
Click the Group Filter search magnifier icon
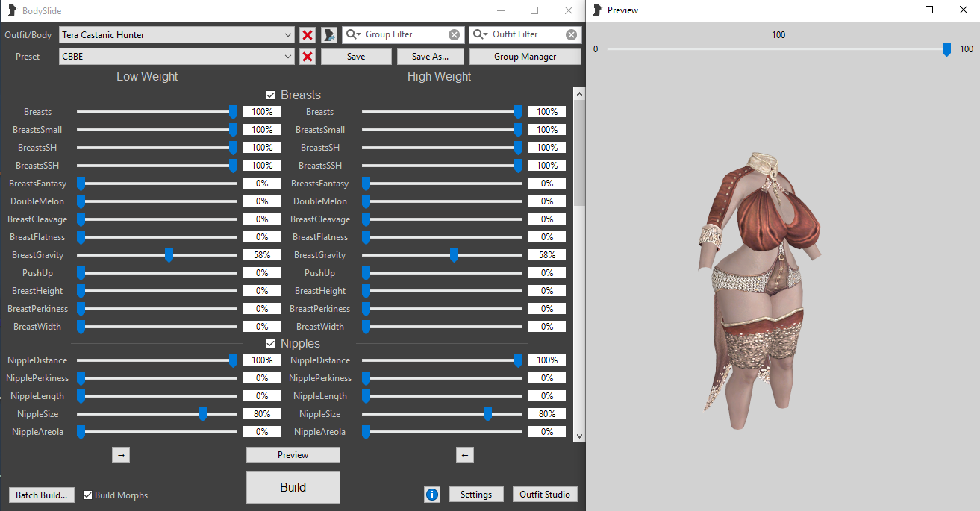[x=352, y=35]
